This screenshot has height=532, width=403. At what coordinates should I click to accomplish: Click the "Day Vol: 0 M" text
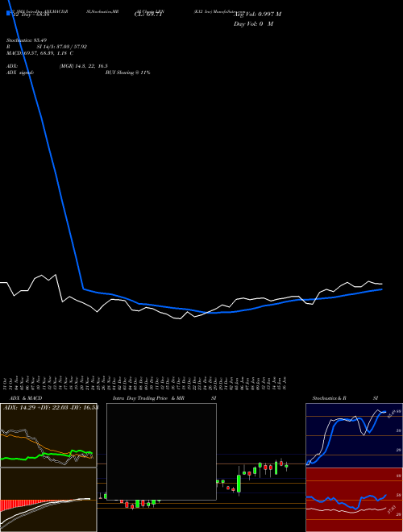tap(253, 23)
